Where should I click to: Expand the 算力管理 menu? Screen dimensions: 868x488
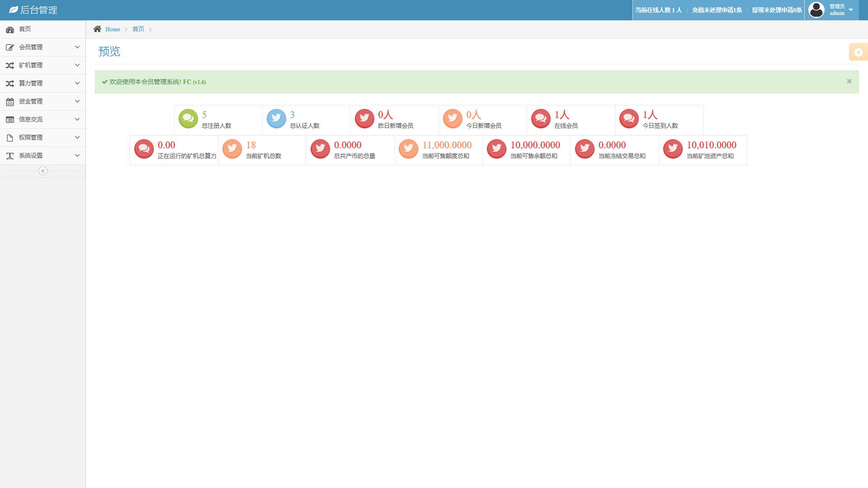pyautogui.click(x=43, y=83)
